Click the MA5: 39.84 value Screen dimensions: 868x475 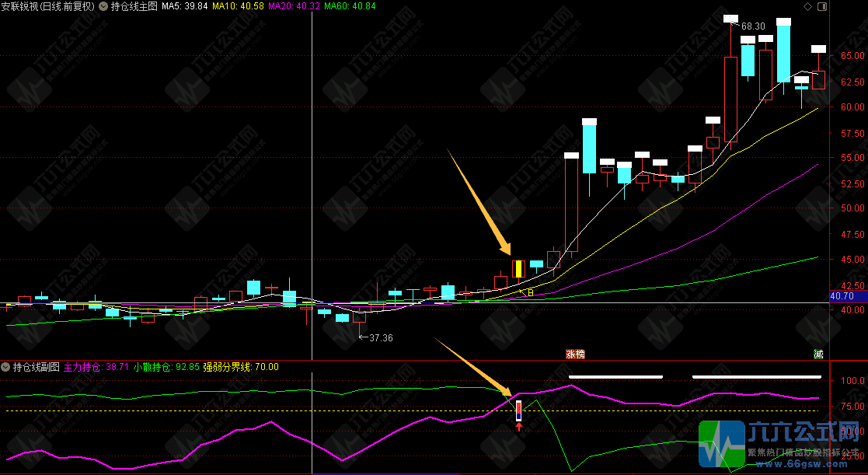[x=186, y=6]
